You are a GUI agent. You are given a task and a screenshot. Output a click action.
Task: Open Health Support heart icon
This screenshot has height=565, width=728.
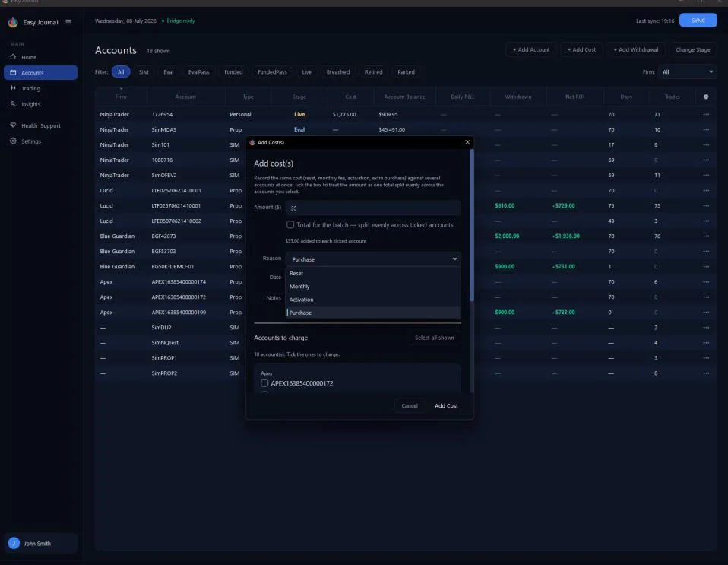point(13,125)
